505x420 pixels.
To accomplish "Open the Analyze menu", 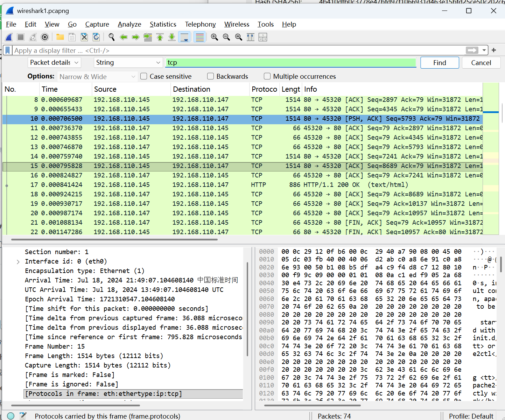I will (x=129, y=24).
